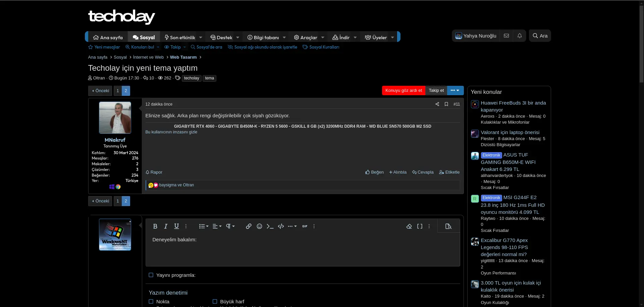Click the Techolay logo

click(x=121, y=16)
